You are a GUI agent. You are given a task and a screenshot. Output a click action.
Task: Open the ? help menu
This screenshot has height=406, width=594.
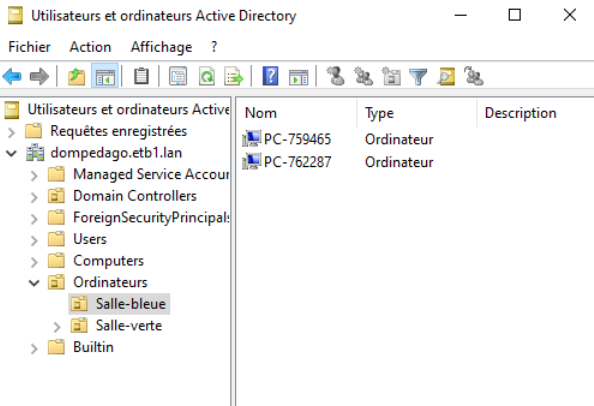[x=214, y=47]
